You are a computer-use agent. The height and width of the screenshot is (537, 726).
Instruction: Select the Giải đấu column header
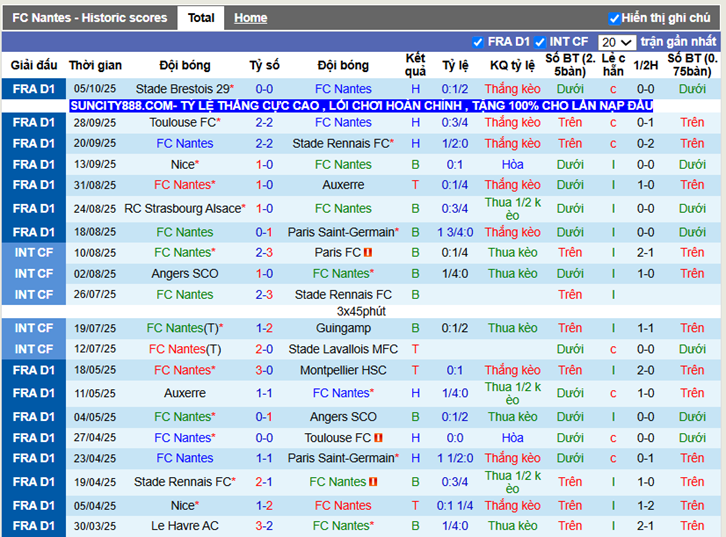(x=34, y=65)
